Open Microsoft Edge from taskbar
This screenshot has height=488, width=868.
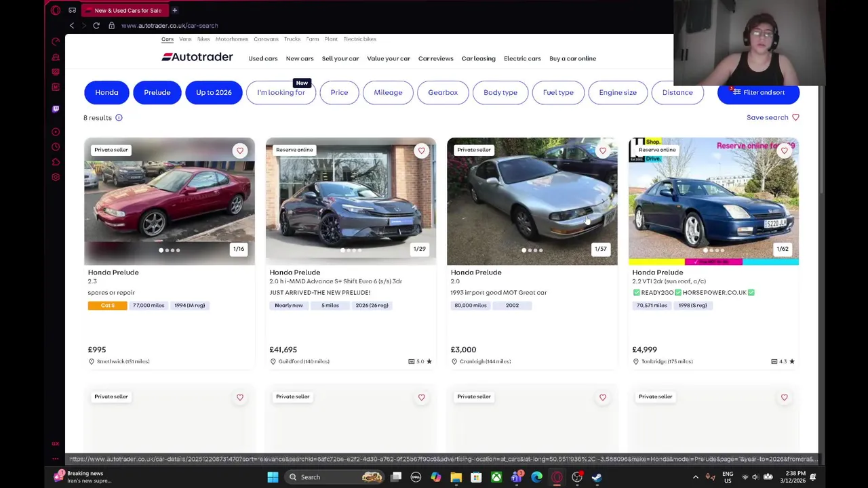point(536,477)
